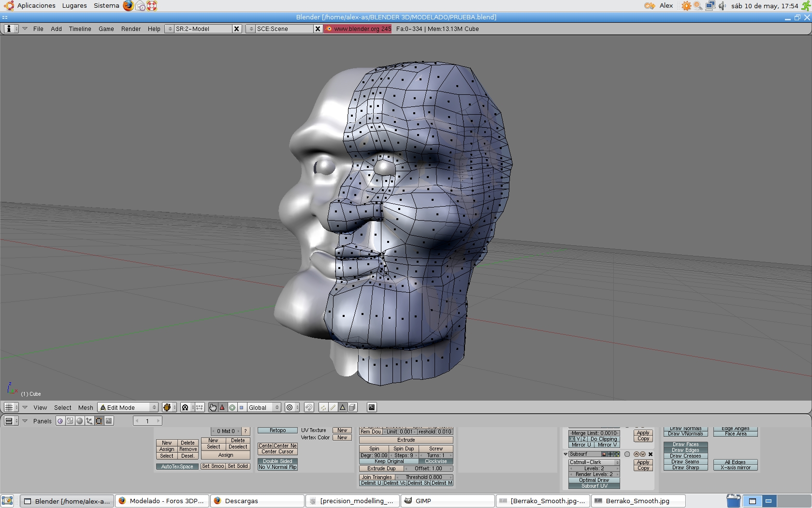812x508 pixels.
Task: Toggle Clockwise spin direction
Action: [435, 461]
